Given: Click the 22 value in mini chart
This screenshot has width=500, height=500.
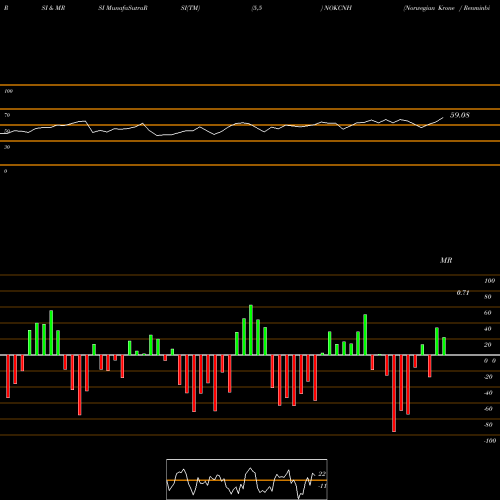Looking at the screenshot, I should [322, 474].
